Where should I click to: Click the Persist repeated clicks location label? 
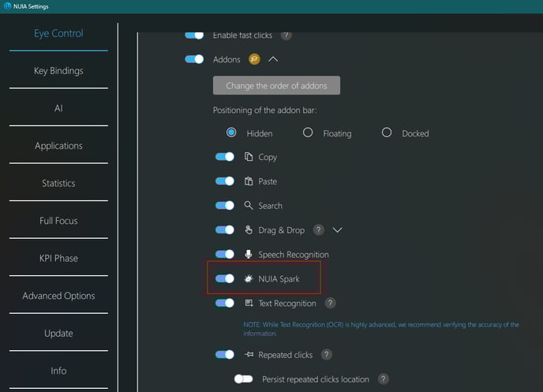click(x=316, y=379)
